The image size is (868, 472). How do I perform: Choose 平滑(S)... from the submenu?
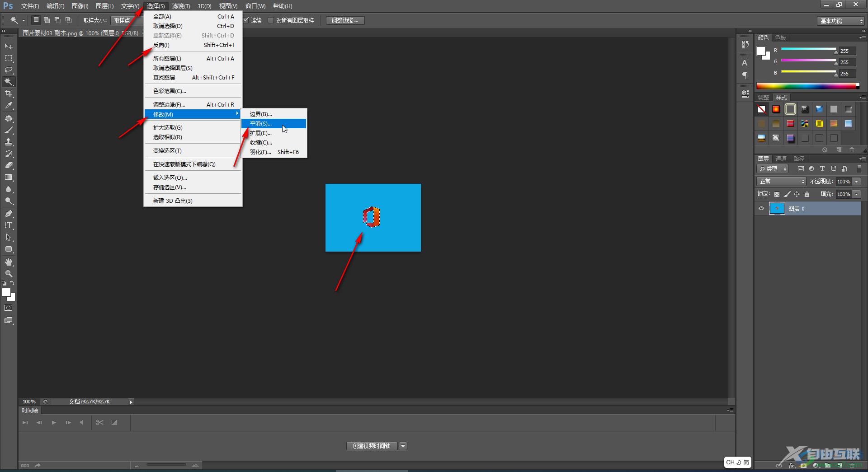(x=274, y=123)
